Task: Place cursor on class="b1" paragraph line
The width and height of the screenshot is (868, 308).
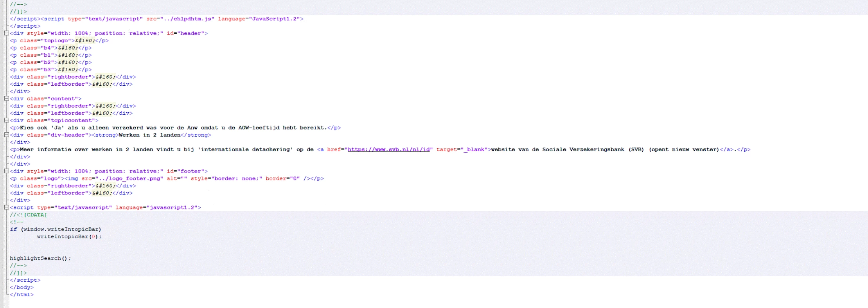Action: point(51,55)
